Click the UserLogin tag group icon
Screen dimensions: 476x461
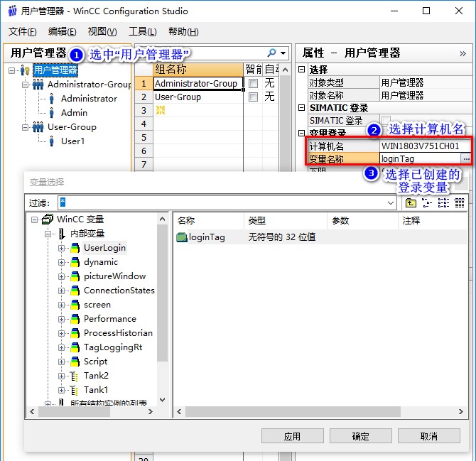(x=75, y=248)
